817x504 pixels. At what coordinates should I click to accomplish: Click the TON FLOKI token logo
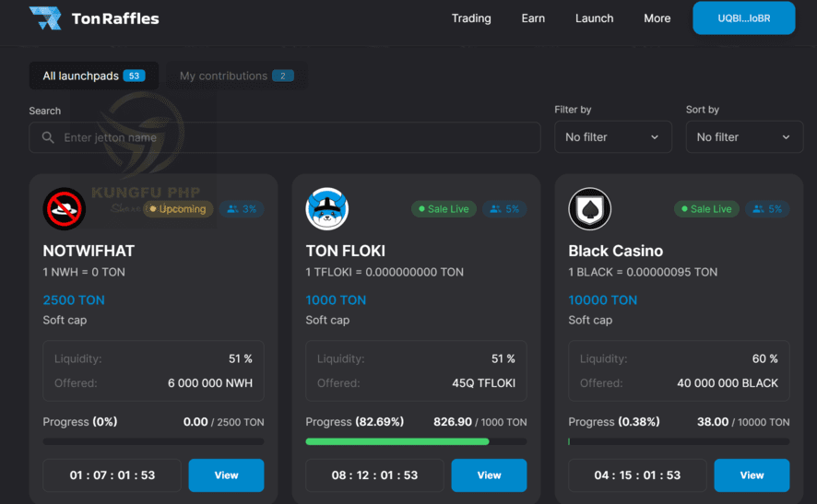pos(326,209)
